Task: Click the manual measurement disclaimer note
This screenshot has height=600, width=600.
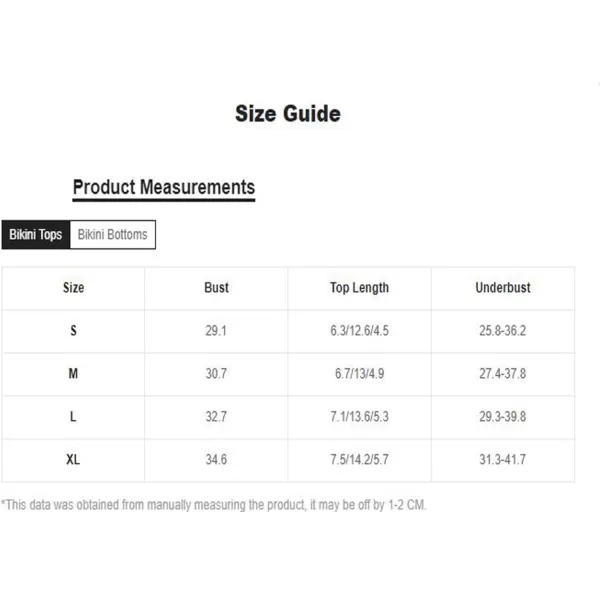Action: click(214, 505)
